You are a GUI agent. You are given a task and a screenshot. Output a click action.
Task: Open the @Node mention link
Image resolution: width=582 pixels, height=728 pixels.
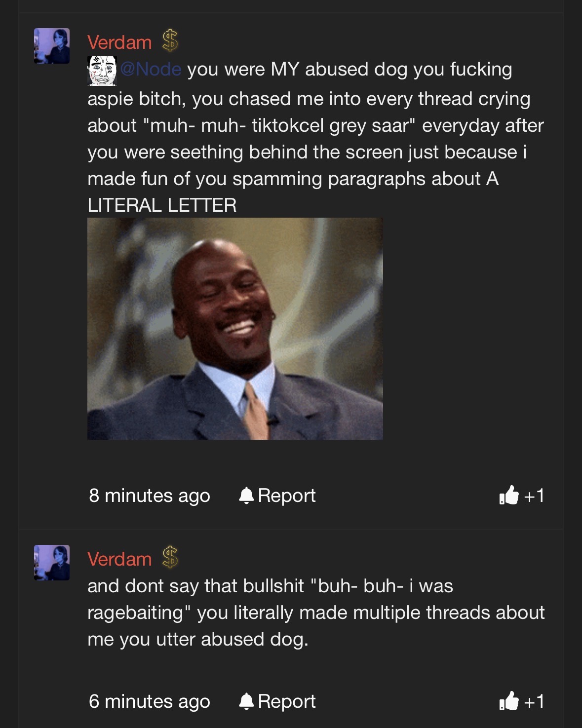pos(151,69)
